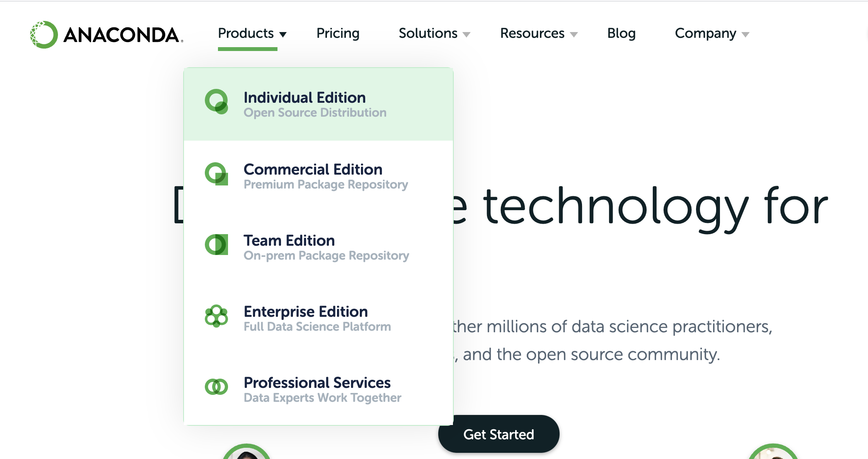Click 'Full Data Science Platform' subtitle

point(317,327)
